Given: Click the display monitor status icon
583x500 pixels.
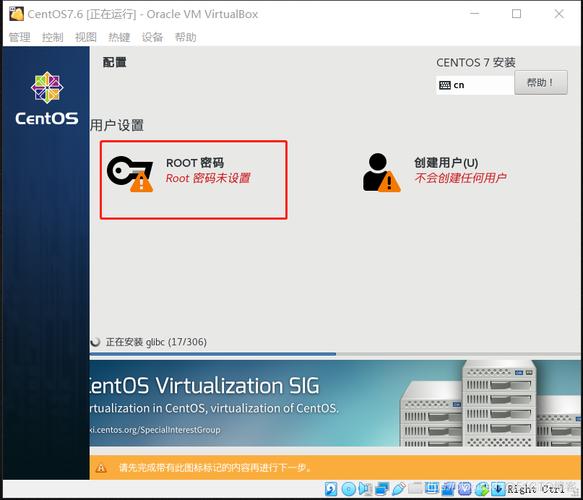Looking at the screenshot, I should 432,487.
